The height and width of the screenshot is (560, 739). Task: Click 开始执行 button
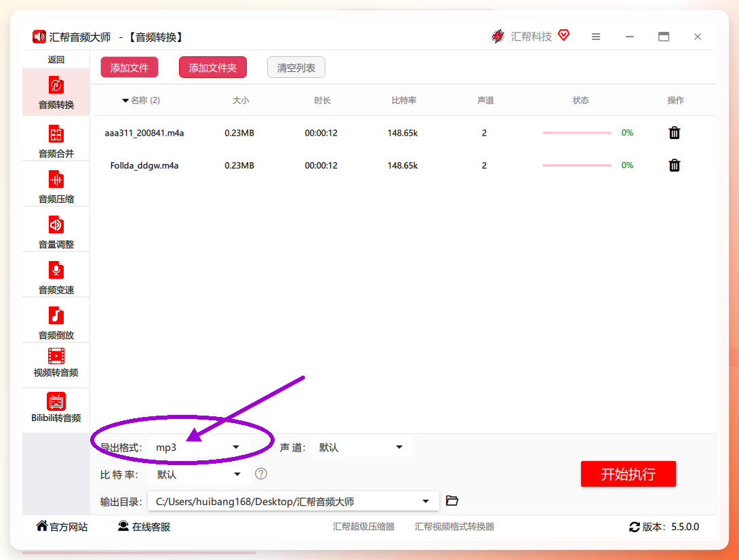point(628,474)
